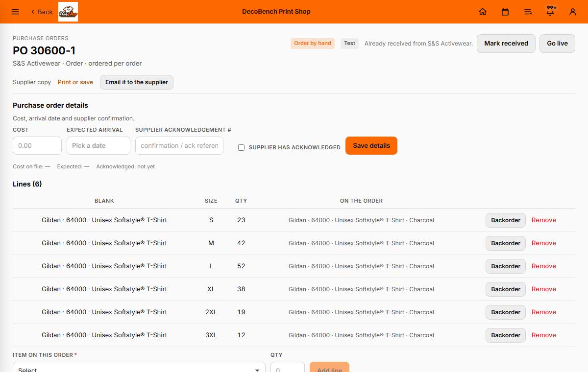
Task: Click the PO 30600-1 heading
Action: pyautogui.click(x=44, y=50)
